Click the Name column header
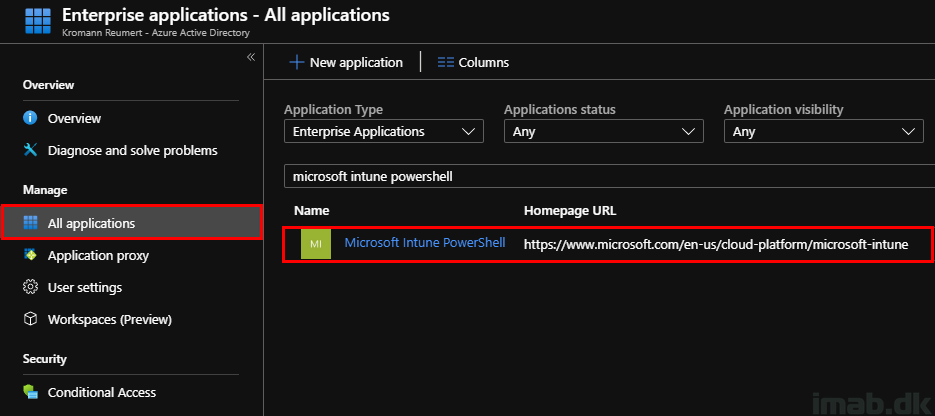The height and width of the screenshot is (416, 935). click(x=312, y=210)
